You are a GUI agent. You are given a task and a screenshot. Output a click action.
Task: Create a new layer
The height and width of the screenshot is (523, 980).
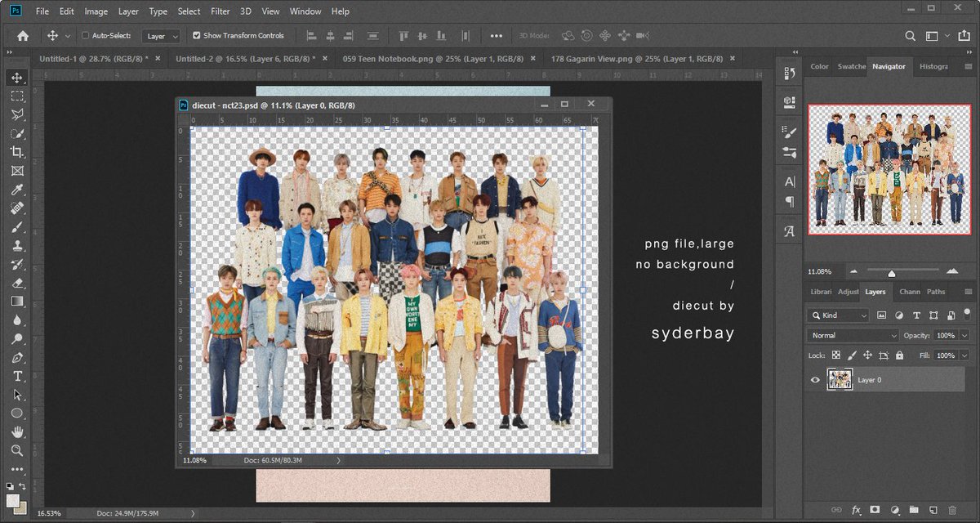(x=933, y=510)
